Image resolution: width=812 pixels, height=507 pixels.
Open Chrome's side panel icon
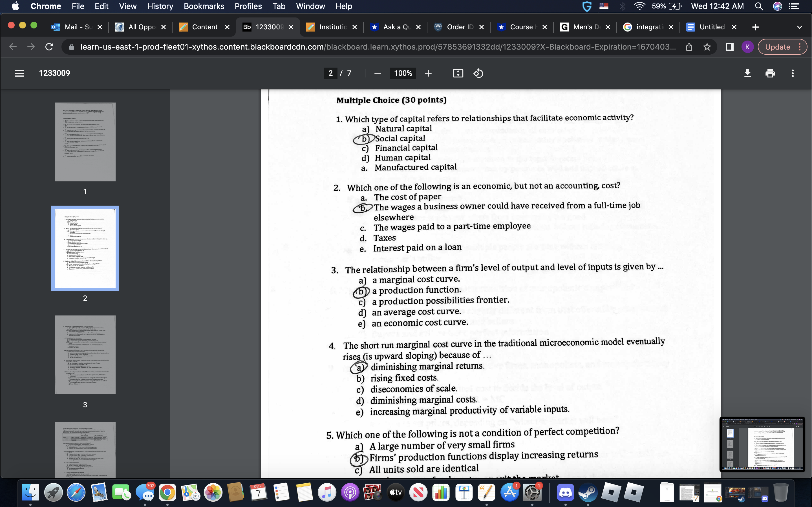point(729,47)
